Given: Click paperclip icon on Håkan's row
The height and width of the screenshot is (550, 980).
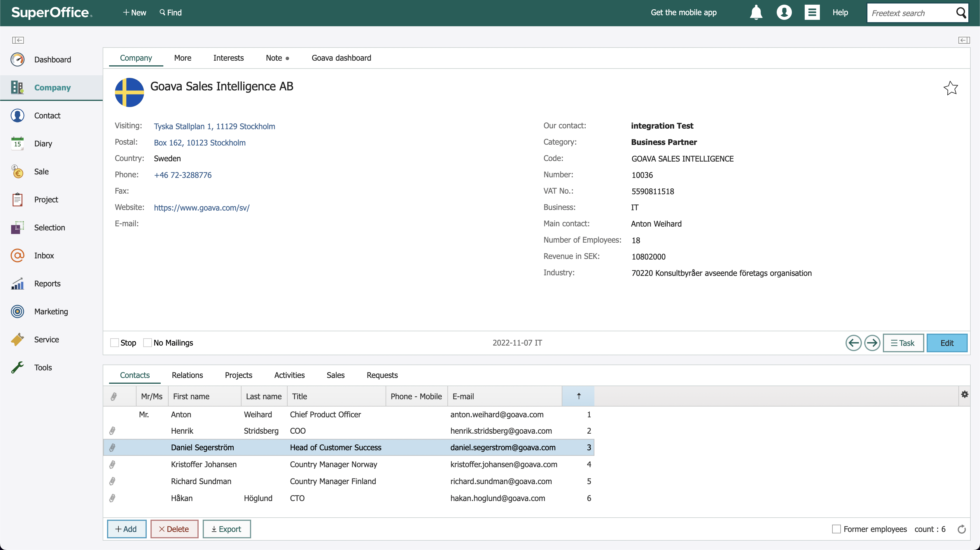Looking at the screenshot, I should [x=112, y=498].
